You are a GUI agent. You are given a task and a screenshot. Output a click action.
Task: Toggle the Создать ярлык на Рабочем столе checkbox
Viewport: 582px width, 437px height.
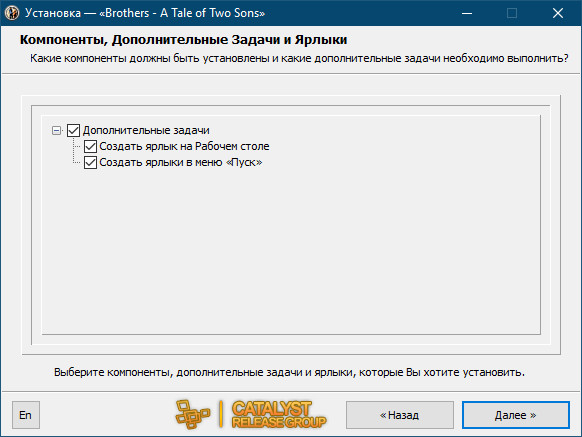pos(90,146)
